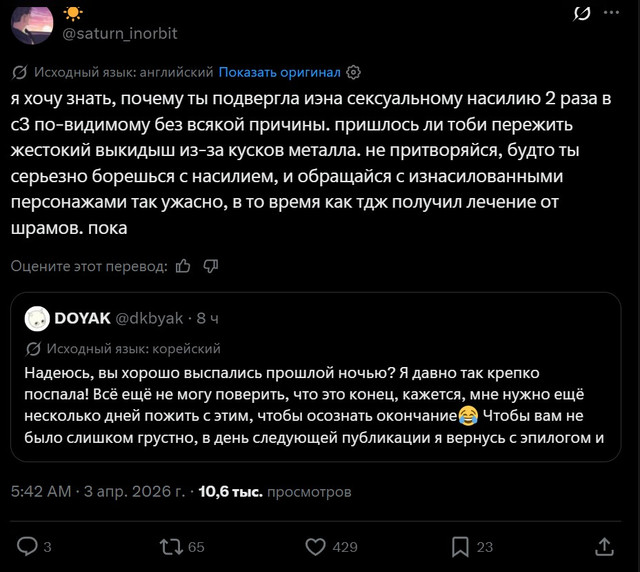Open DOYAK quoted author avatar
Screen dimensions: 640x572
coord(37,318)
